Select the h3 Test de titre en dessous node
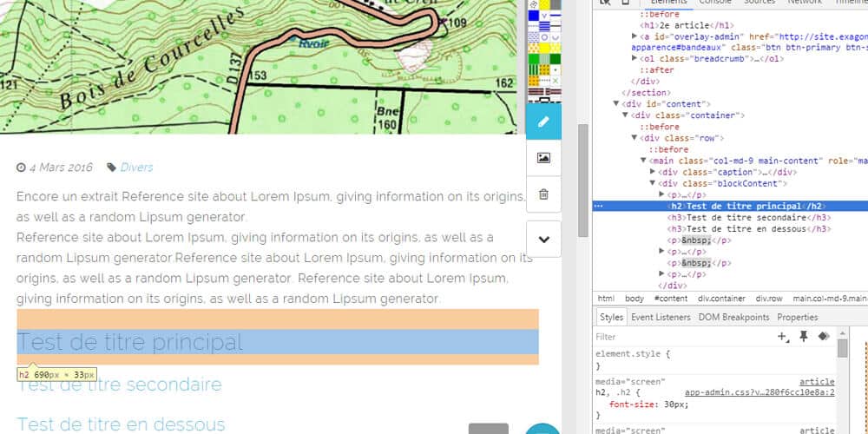Image resolution: width=868 pixels, height=434 pixels. 750,228
